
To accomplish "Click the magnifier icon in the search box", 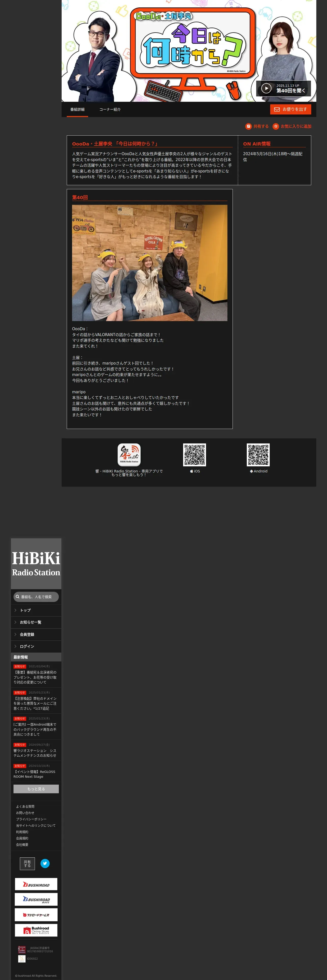I will coord(18,597).
